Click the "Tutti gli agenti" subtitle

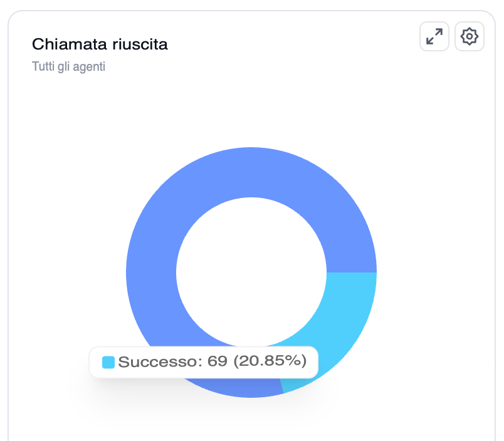click(68, 66)
